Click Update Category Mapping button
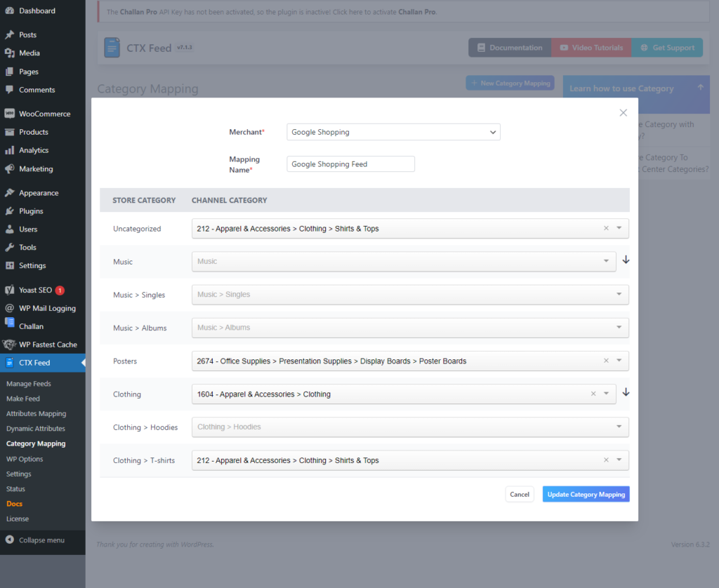The image size is (719, 588). (x=586, y=494)
